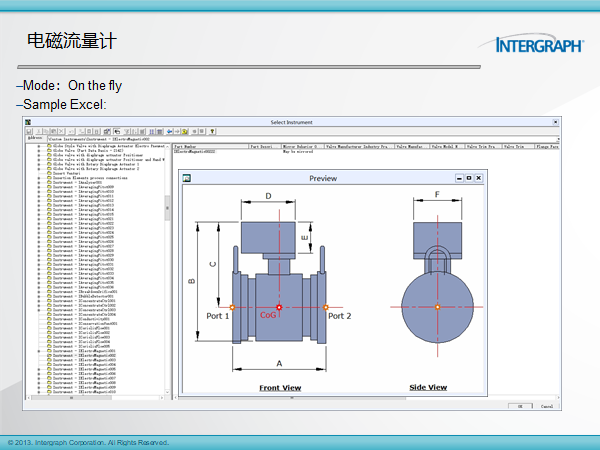Click the Flange Face column header
The width and height of the screenshot is (600, 450).
pos(547,147)
